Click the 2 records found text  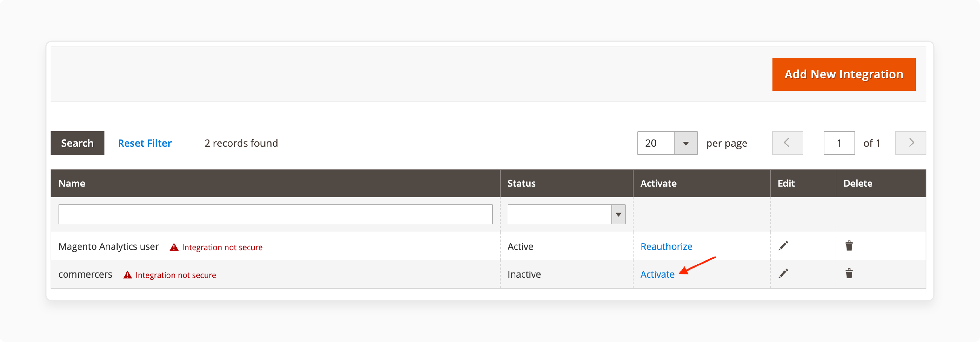pyautogui.click(x=241, y=143)
